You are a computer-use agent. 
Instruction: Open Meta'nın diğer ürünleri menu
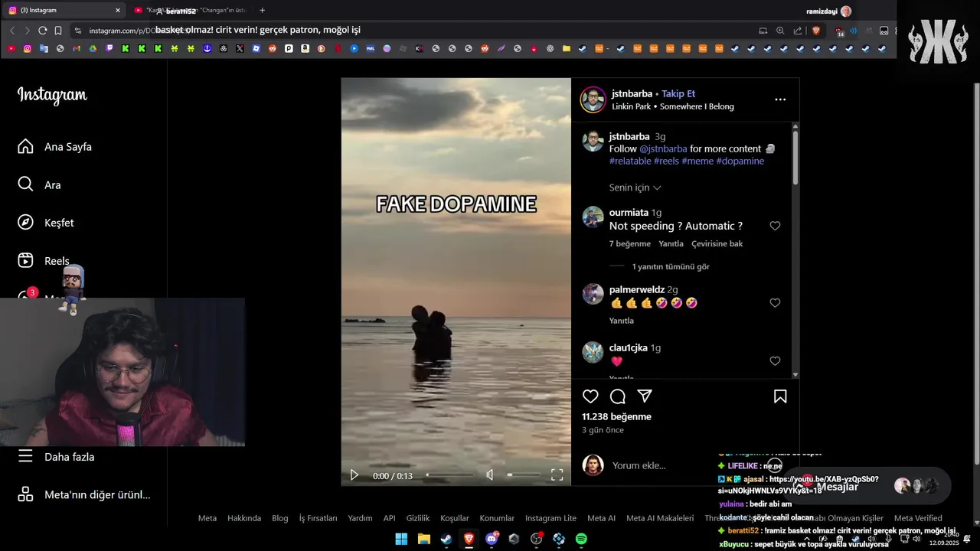pyautogui.click(x=84, y=494)
